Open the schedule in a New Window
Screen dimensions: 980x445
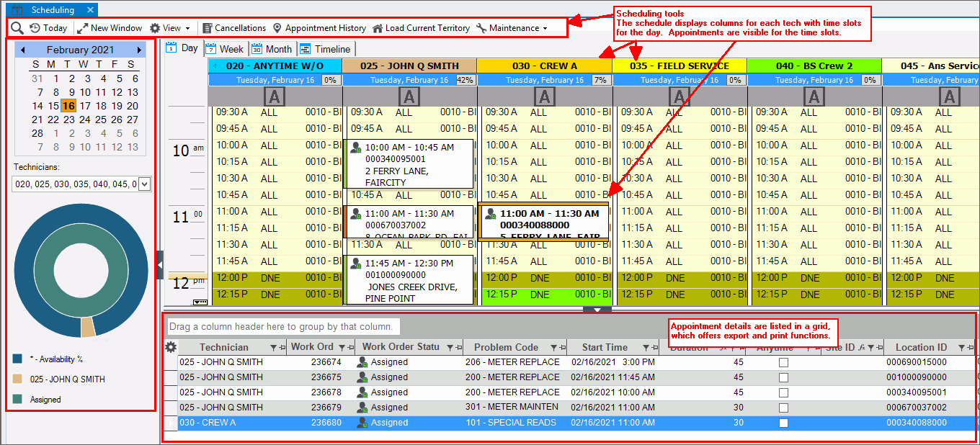coord(110,28)
